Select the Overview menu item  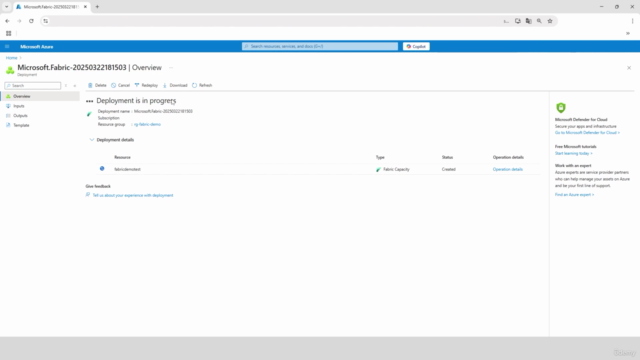coord(40,96)
